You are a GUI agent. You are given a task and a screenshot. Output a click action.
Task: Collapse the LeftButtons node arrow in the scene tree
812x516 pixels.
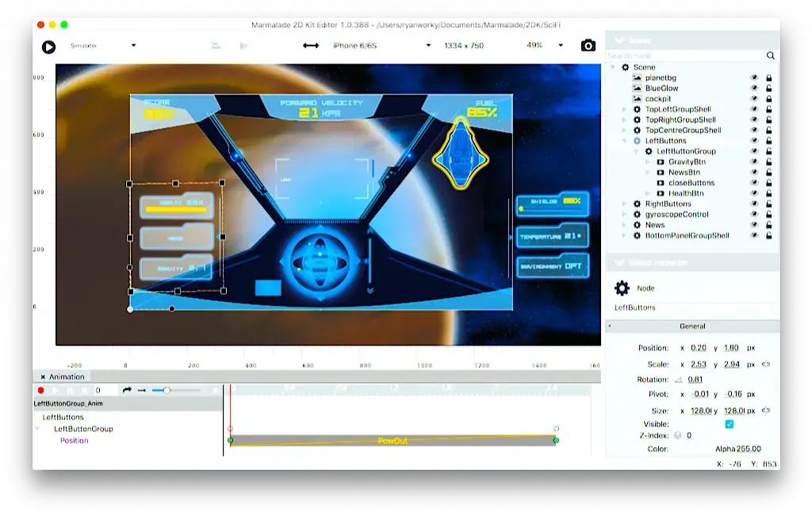coord(624,141)
